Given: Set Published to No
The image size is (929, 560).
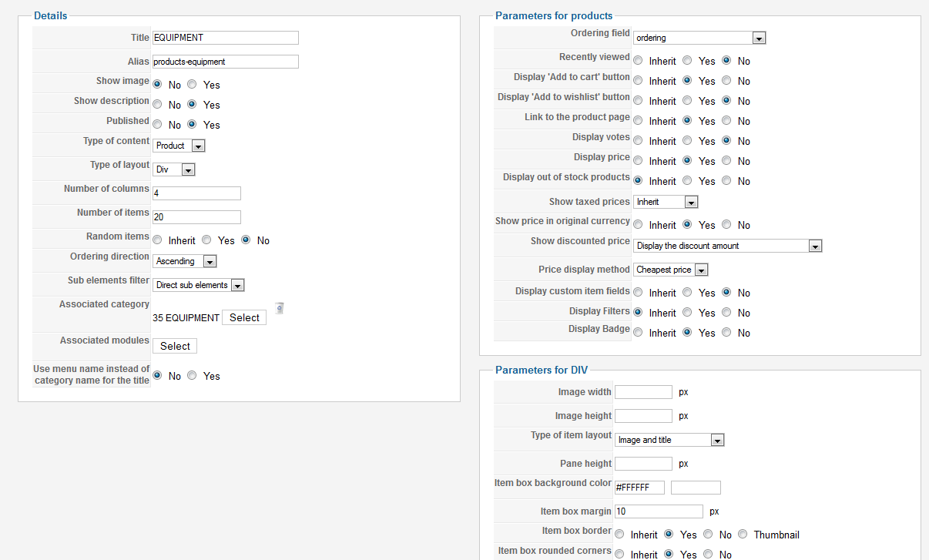Looking at the screenshot, I should [157, 125].
